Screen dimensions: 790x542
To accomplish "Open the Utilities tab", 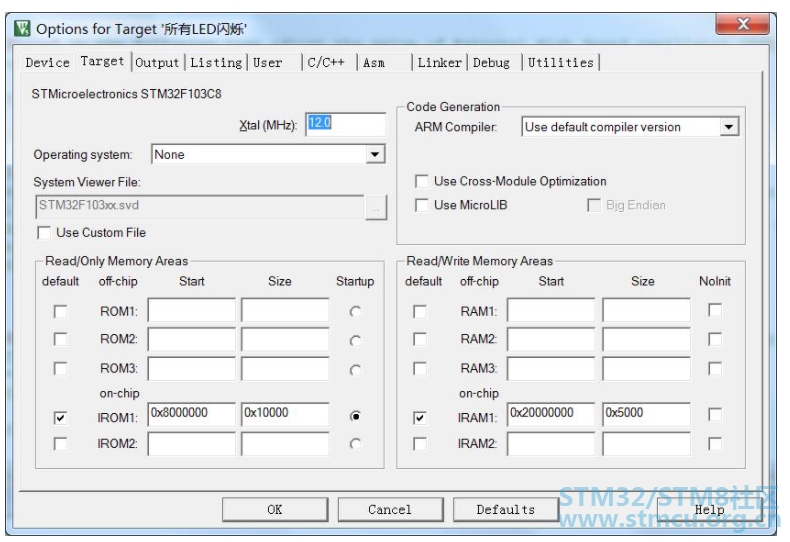I will click(561, 62).
